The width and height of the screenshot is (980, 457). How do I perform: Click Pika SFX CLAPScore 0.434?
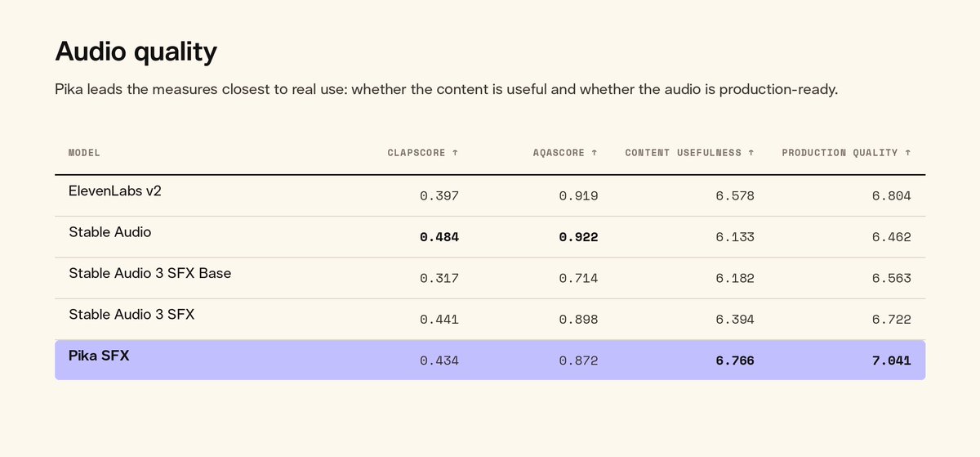[x=439, y=361]
